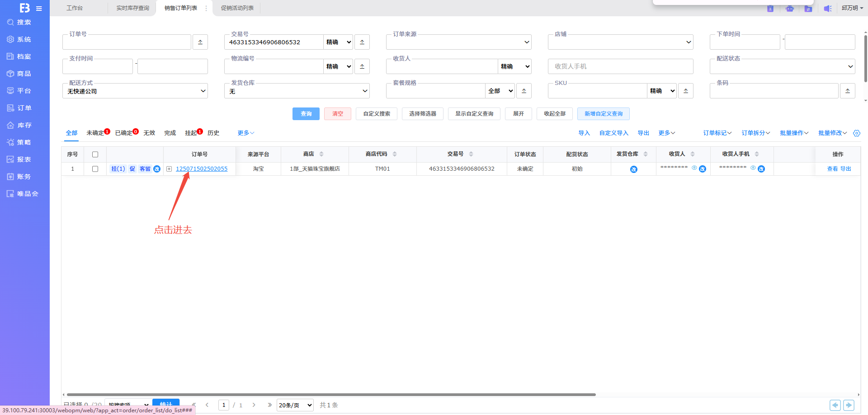Open order link 125071502502055
The image size is (868, 415).
tap(202, 169)
